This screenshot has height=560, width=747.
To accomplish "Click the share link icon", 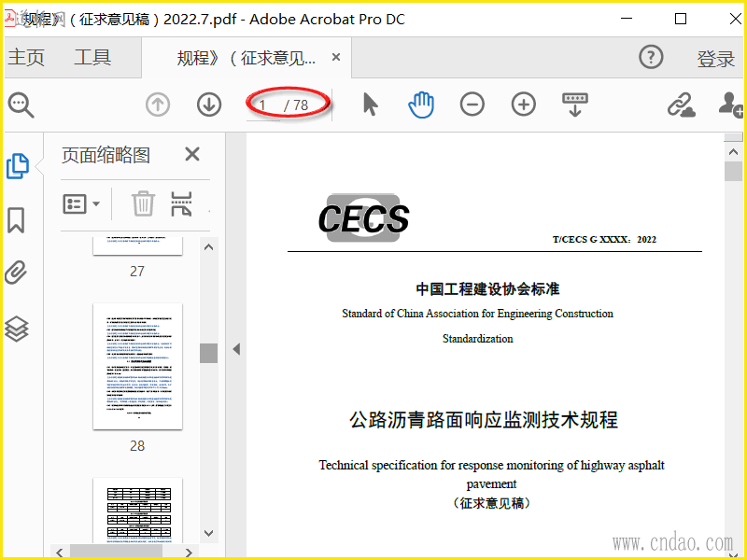I will [x=682, y=105].
